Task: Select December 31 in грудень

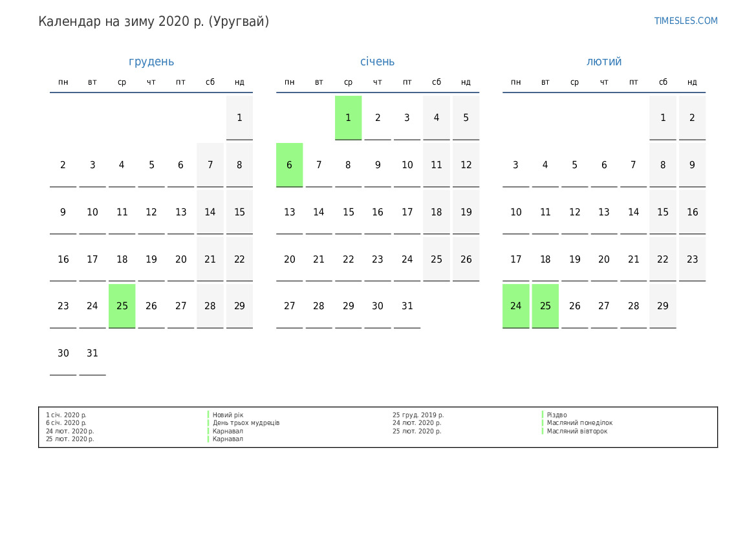Action: [x=92, y=353]
